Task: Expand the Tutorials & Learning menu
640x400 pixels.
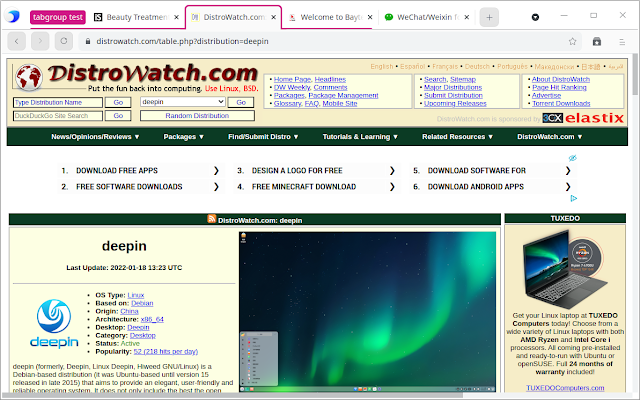Action: 360,137
